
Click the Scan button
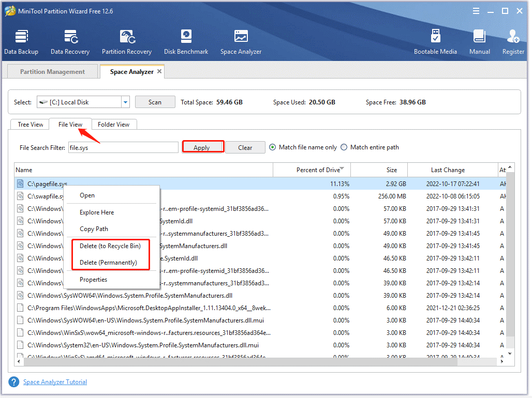pos(155,102)
